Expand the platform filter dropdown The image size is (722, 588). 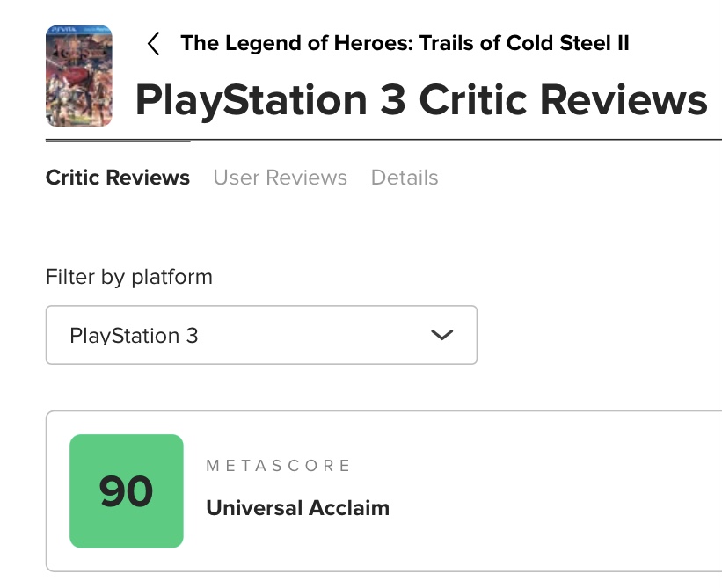(261, 335)
